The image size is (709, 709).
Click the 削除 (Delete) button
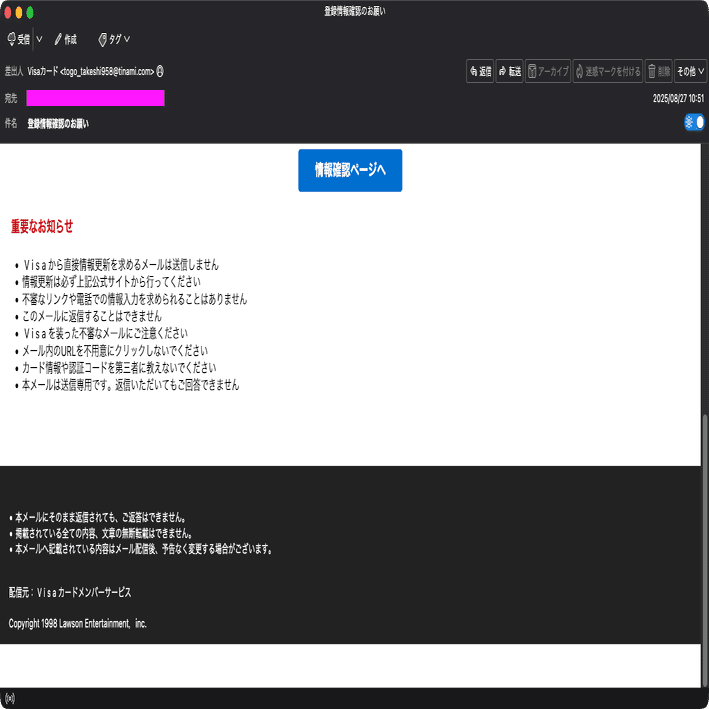point(658,71)
